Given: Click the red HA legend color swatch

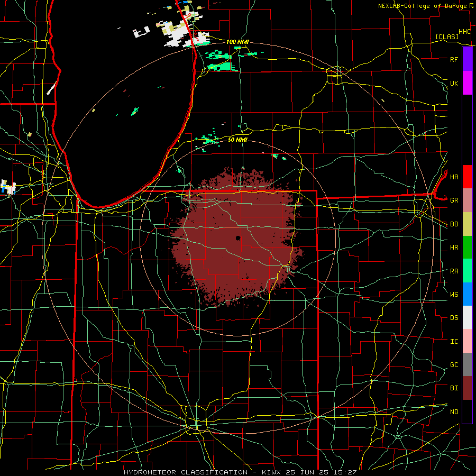Looking at the screenshot, I should point(467,177).
